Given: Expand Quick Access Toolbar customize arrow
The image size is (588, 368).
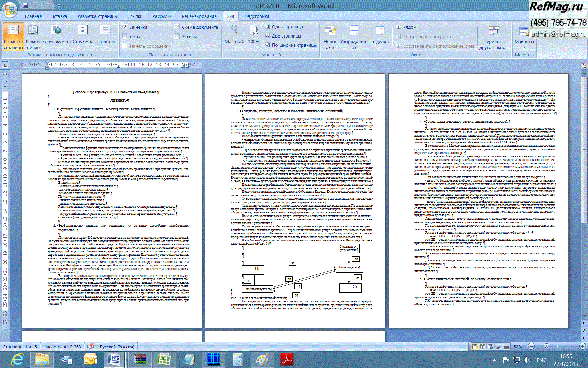Looking at the screenshot, I should tap(59, 6).
